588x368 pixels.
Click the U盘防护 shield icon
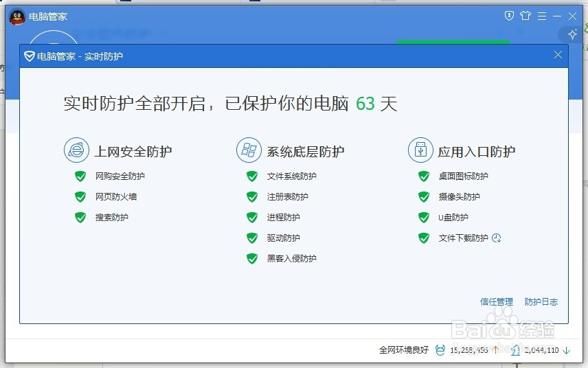pos(424,218)
